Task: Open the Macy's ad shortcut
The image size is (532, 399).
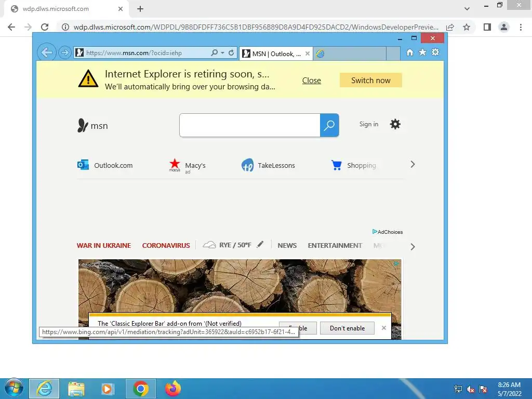Action: [x=187, y=166]
